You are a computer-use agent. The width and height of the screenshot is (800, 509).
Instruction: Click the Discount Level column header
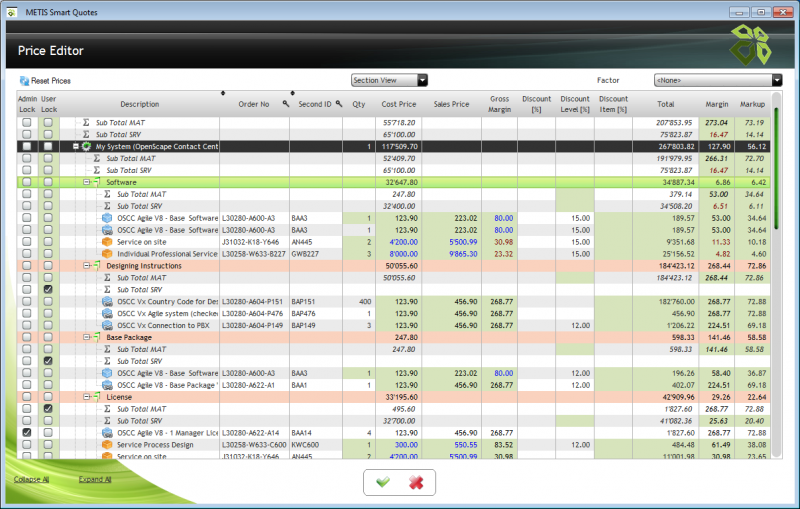574,104
